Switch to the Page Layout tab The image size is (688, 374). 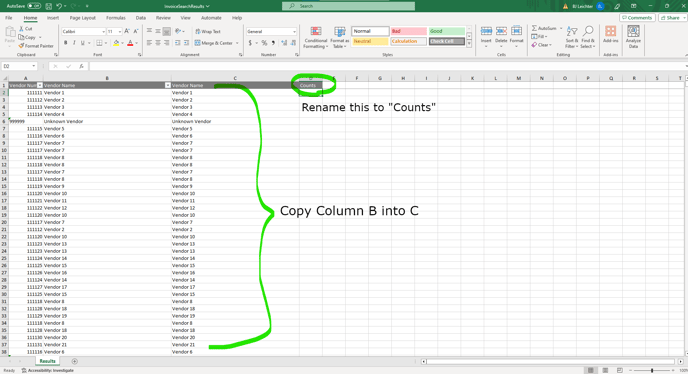[x=82, y=18]
